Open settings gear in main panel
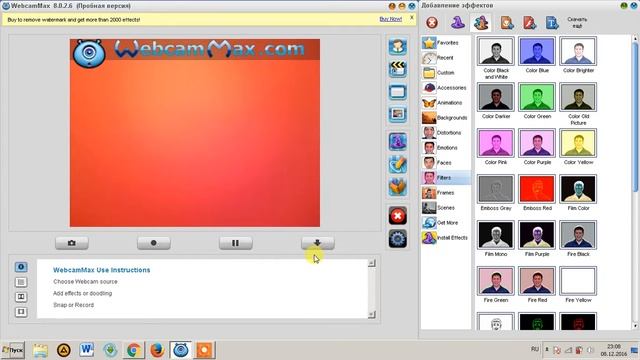 point(398,238)
